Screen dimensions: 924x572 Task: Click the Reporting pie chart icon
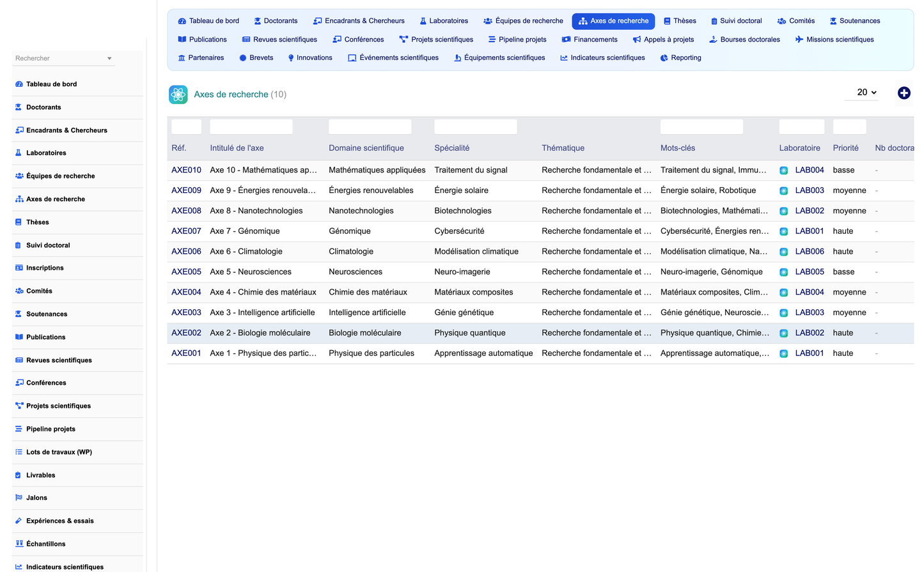click(664, 58)
